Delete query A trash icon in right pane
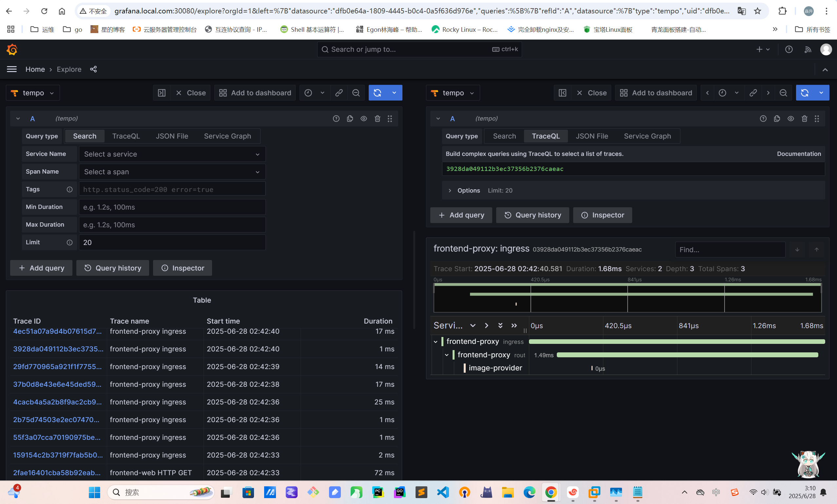Viewport: 837px width, 504px height. tap(804, 119)
